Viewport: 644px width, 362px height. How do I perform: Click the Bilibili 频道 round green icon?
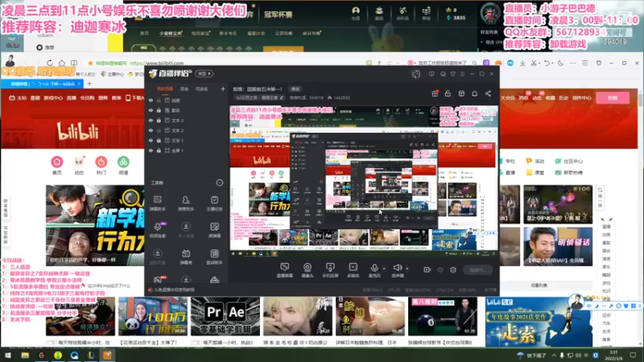click(123, 162)
